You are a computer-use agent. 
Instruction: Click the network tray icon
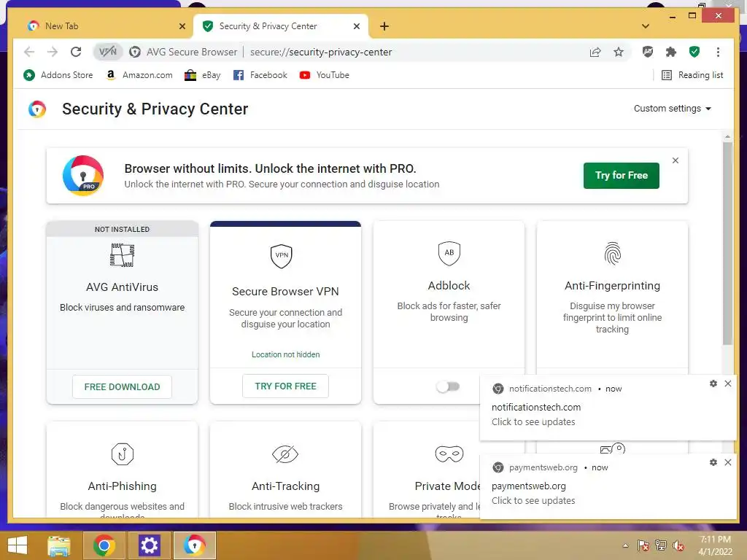pyautogui.click(x=661, y=545)
